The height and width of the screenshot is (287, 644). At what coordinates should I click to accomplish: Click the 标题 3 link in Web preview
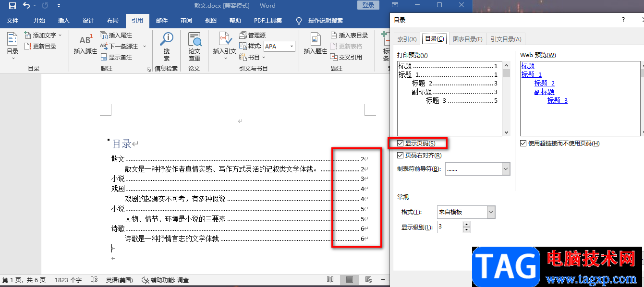(x=558, y=100)
